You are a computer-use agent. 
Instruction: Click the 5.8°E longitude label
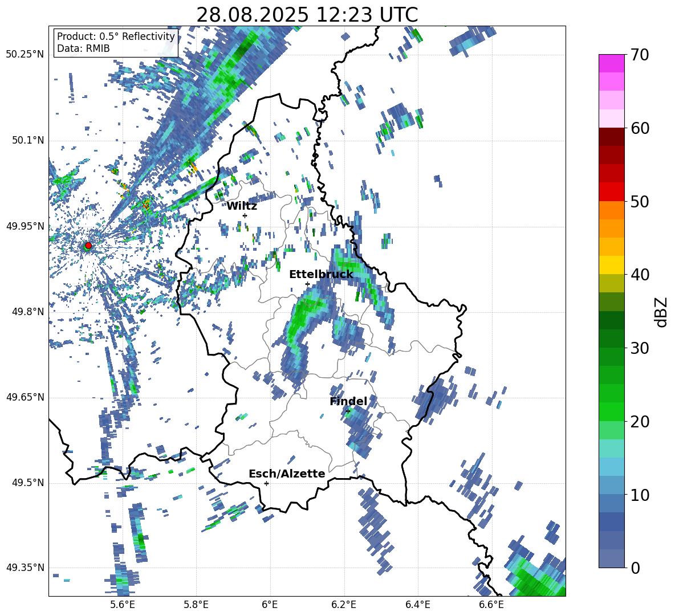(x=196, y=605)
